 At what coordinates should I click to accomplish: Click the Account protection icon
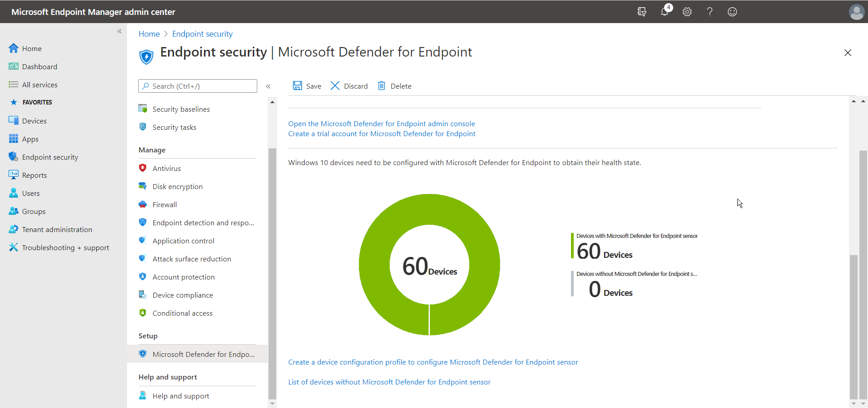(143, 276)
